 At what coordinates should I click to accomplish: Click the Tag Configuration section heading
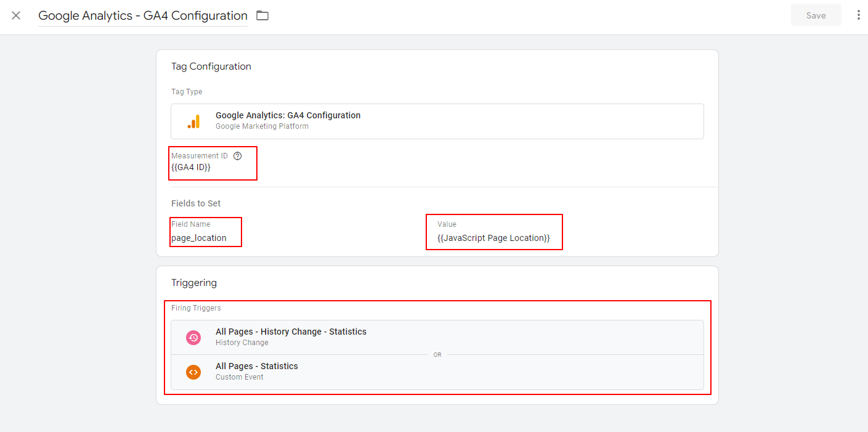(x=211, y=67)
